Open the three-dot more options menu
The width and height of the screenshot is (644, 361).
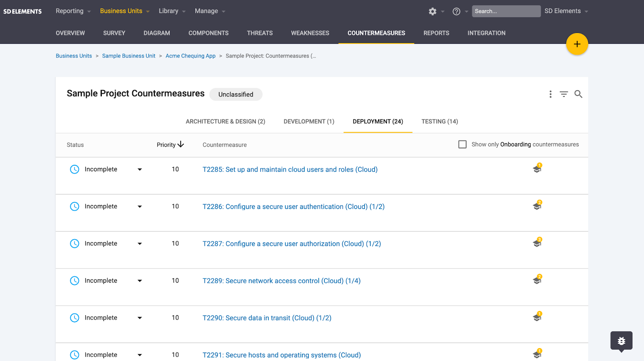(550, 94)
